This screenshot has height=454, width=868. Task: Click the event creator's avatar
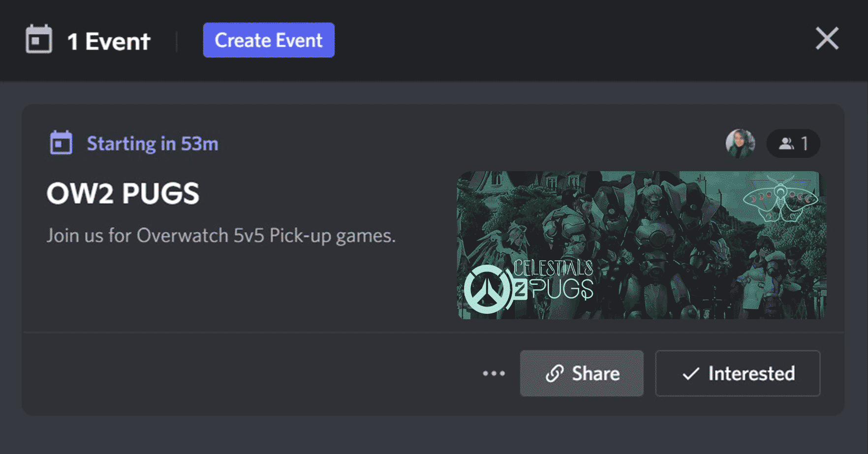740,144
